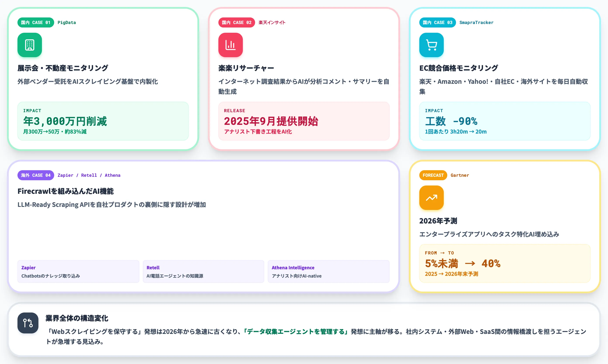Viewport: 608px width, 364px height.
Task: Click the orange FORECAST badge
Action: (x=433, y=175)
